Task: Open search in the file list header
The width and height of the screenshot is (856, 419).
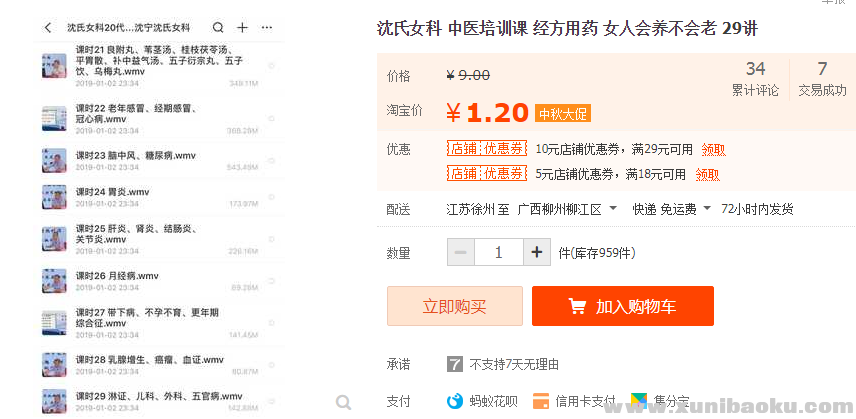Action: click(217, 27)
